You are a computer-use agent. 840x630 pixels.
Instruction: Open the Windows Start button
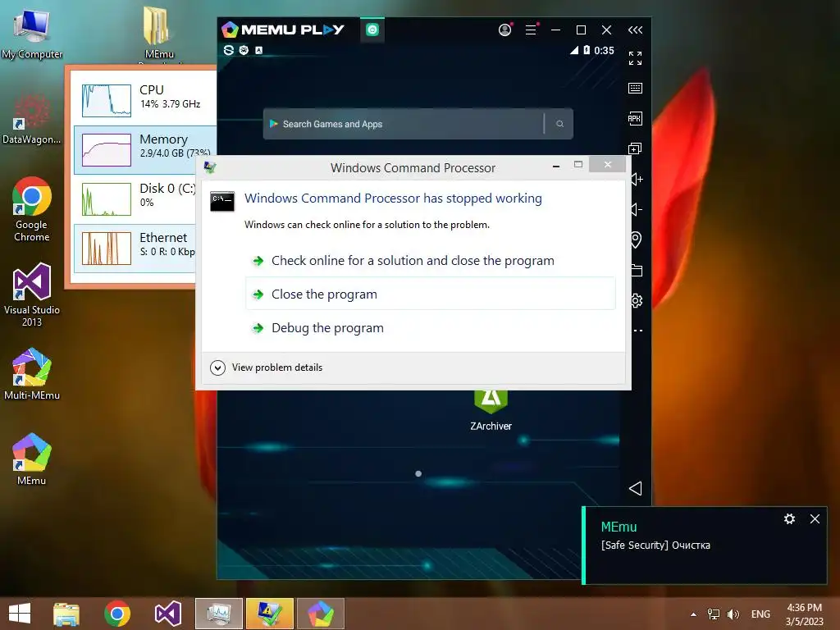[20, 614]
